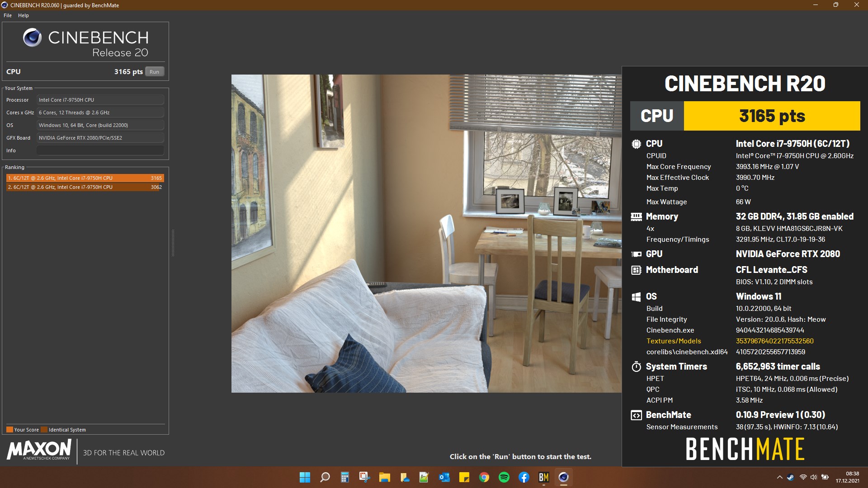This screenshot has width=868, height=488.
Task: Open File Explorer from the taskbar
Action: pyautogui.click(x=385, y=477)
